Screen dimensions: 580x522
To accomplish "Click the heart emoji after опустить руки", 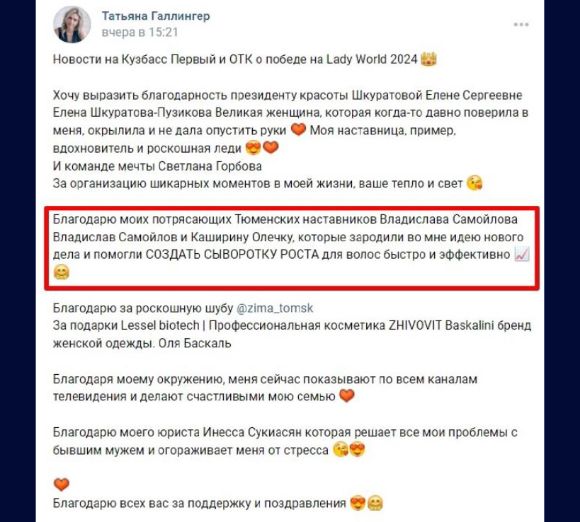I will tap(298, 130).
